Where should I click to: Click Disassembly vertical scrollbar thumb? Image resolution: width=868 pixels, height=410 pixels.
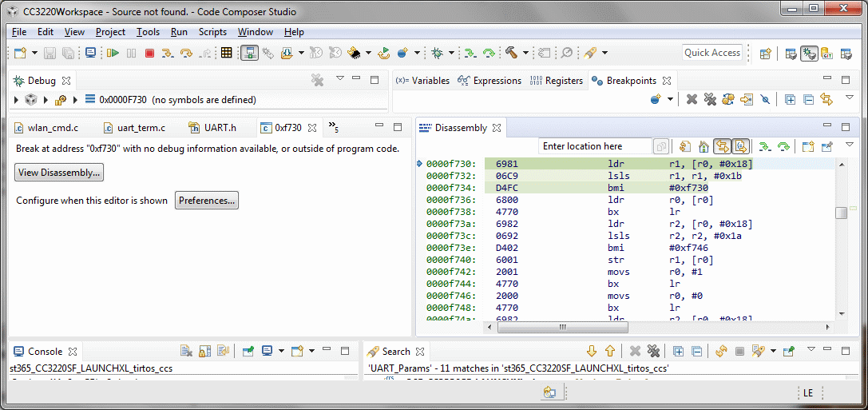[x=841, y=213]
